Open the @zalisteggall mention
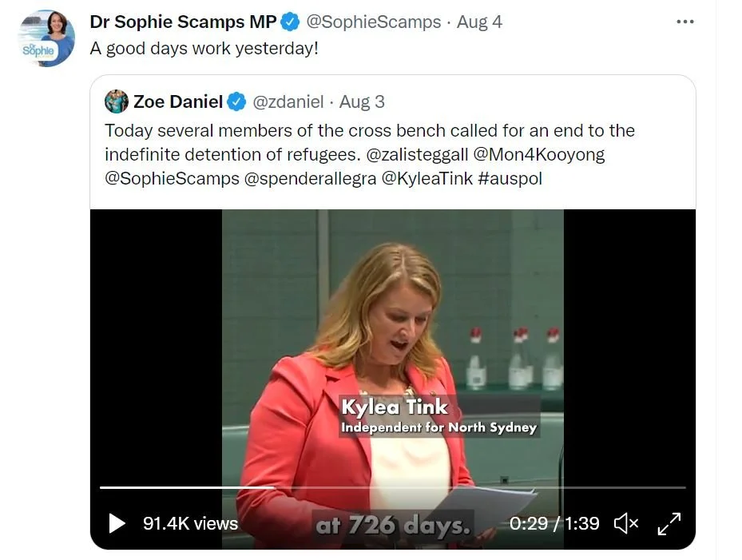Screen dimensions: 742x560 417,154
